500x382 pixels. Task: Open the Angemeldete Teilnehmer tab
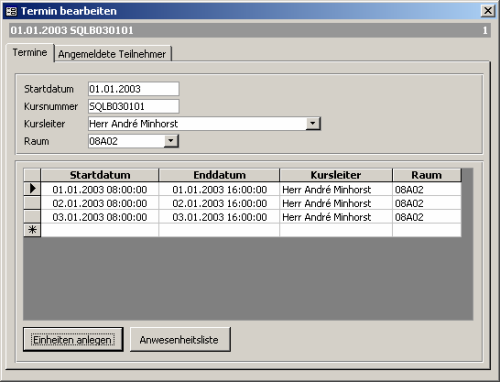click(x=112, y=54)
